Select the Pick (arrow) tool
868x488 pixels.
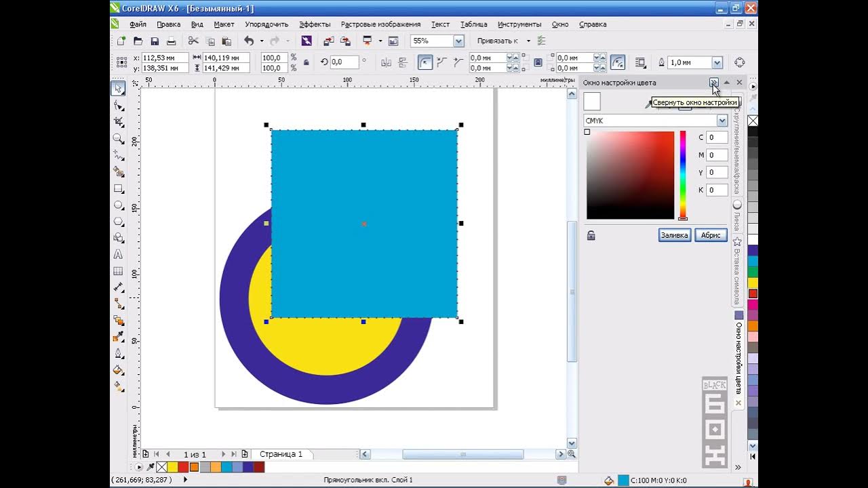[119, 89]
